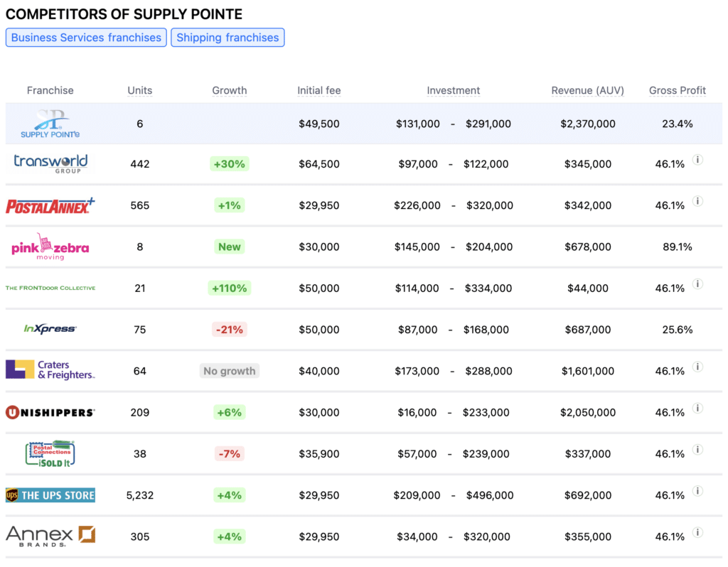Viewport: 728px width, 567px height.
Task: Click the +6% growth badge for Unishippers
Action: [230, 412]
